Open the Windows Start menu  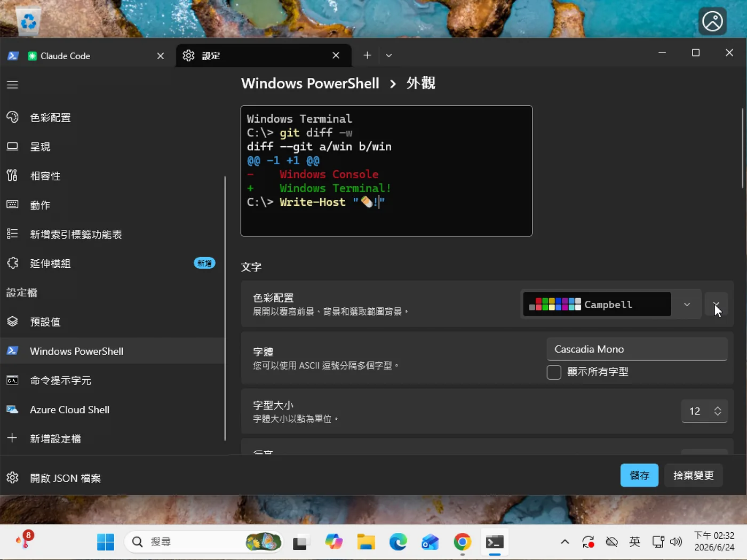pos(106,542)
